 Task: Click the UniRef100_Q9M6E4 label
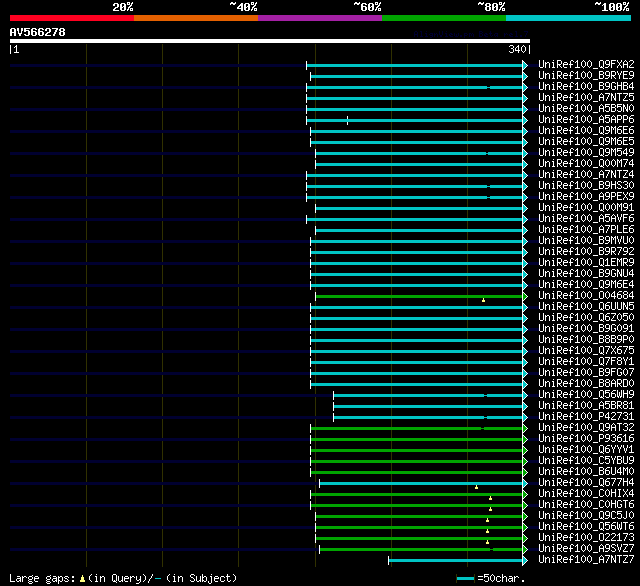point(586,285)
